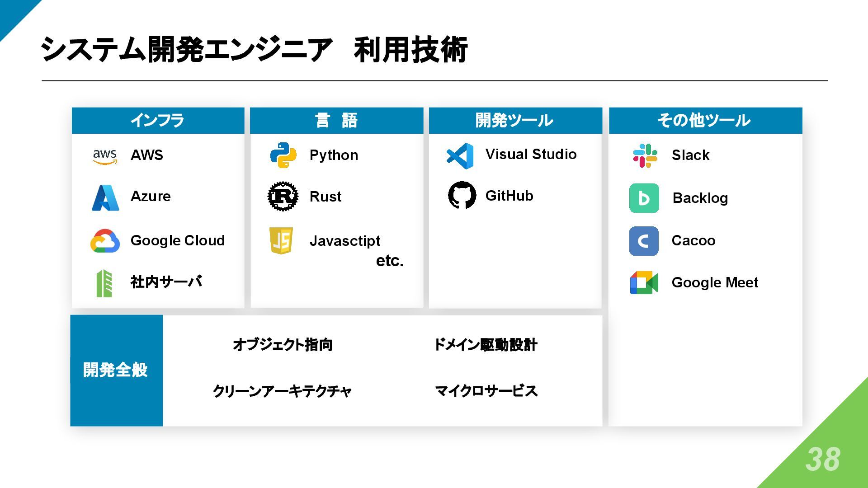Select the 開発ツール column header

point(515,121)
